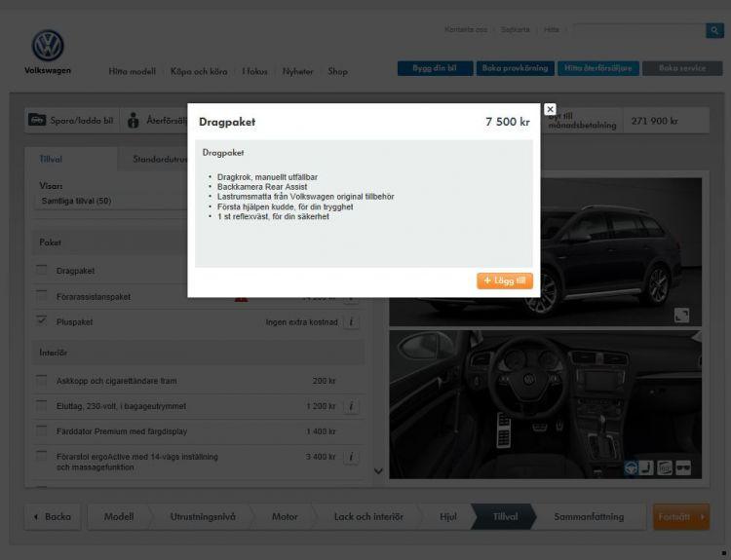The height and width of the screenshot is (560, 731).
Task: Add Dragpaket with Lägg till button
Action: coord(505,280)
